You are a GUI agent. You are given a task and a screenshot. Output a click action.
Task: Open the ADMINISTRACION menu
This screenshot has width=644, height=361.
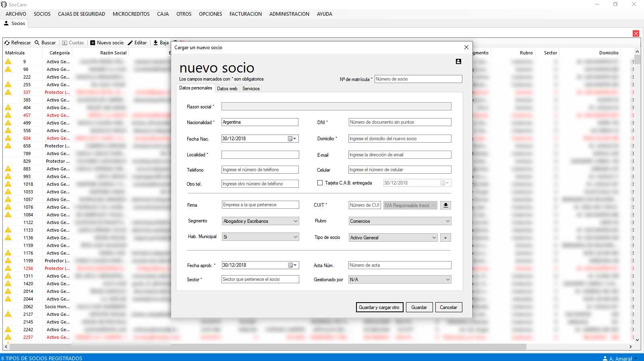tap(289, 14)
